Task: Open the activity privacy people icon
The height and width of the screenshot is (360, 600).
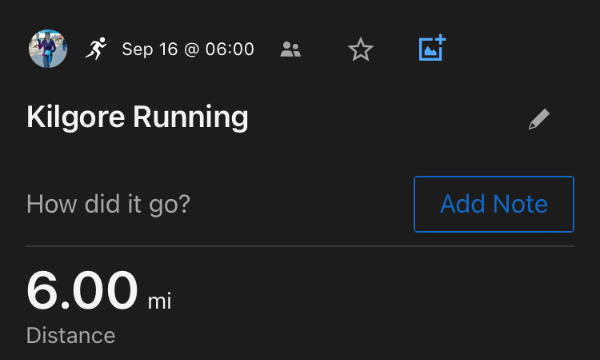Action: [x=290, y=49]
